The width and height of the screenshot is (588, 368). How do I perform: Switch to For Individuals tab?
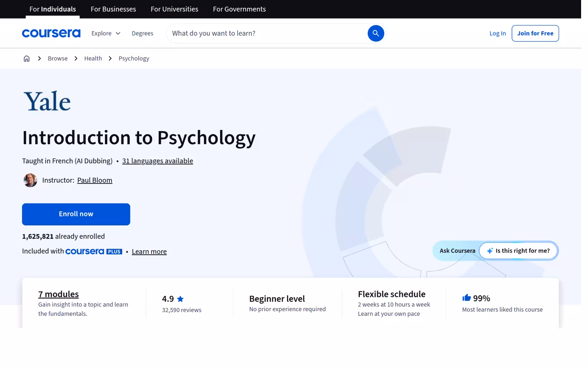[52, 9]
